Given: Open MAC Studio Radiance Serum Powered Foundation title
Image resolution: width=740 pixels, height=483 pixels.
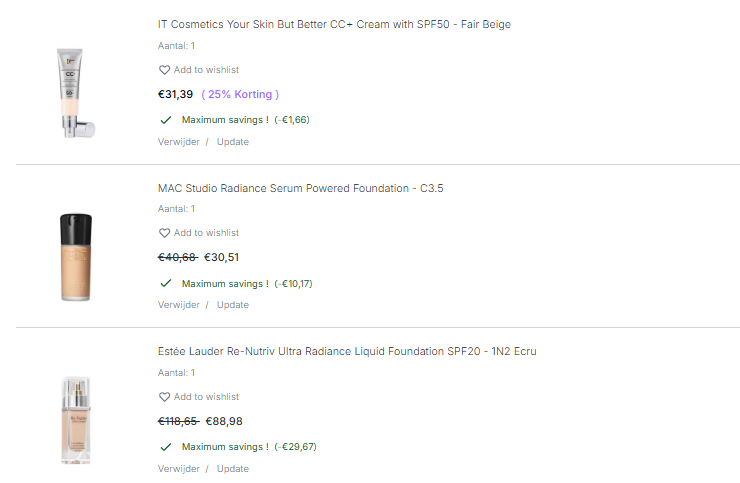Looking at the screenshot, I should 300,188.
